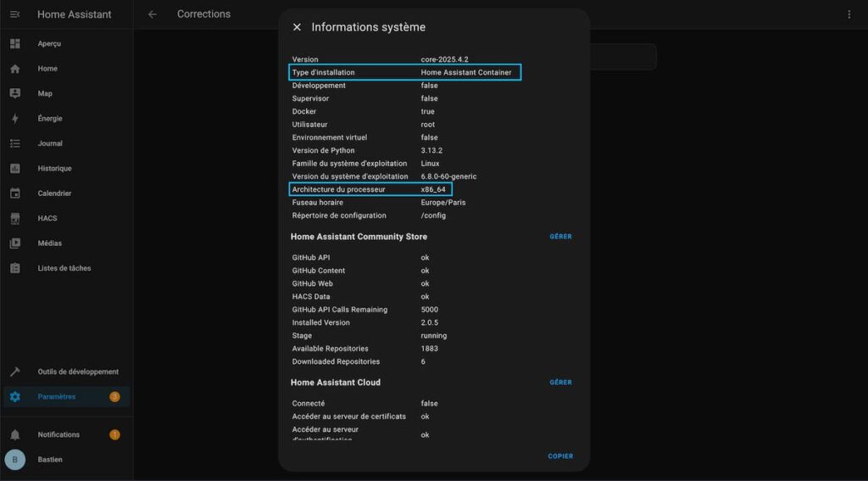Click the value Home Assistant Container
Screen dimensions: 868x481
pos(466,73)
